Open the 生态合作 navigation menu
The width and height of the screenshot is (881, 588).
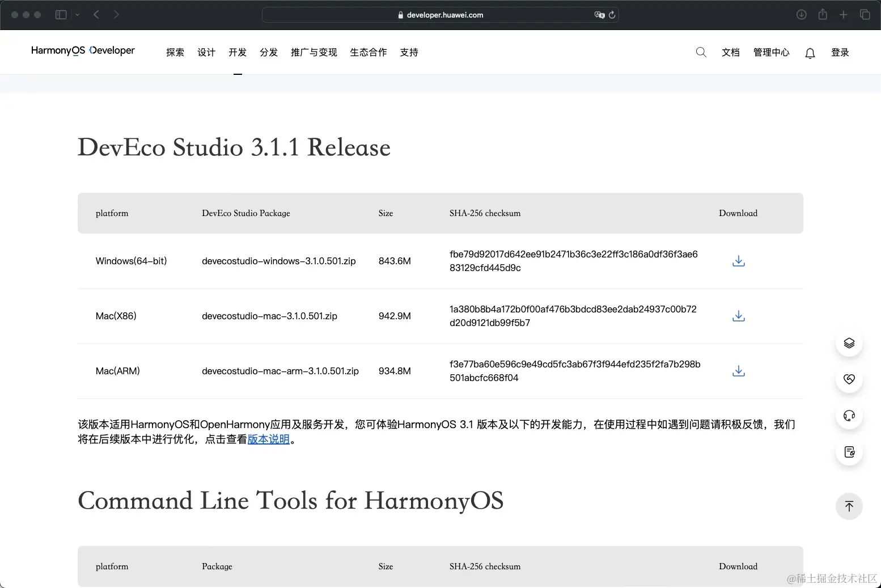(x=369, y=52)
